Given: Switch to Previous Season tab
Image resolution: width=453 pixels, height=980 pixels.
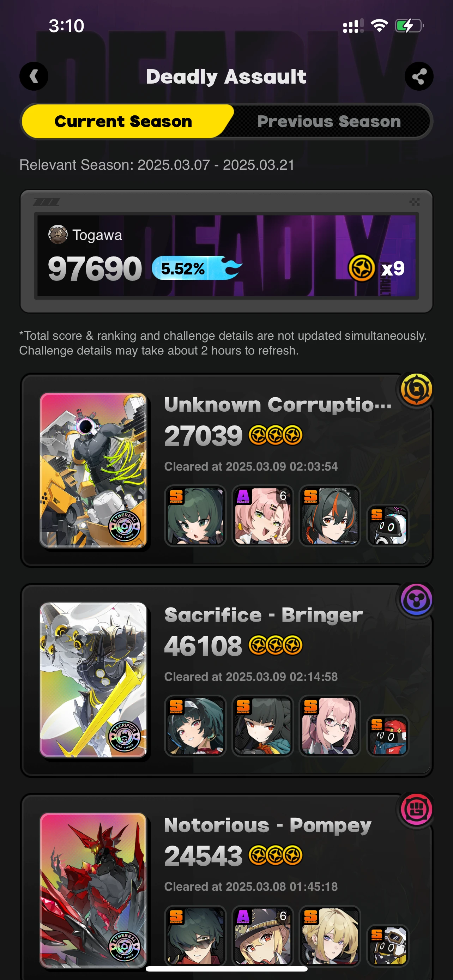Looking at the screenshot, I should click(x=329, y=121).
